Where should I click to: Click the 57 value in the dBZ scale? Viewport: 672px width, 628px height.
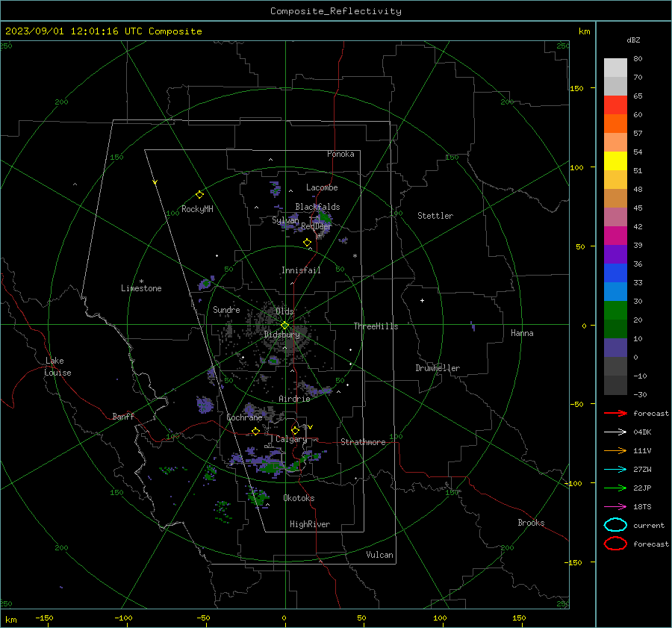click(638, 134)
